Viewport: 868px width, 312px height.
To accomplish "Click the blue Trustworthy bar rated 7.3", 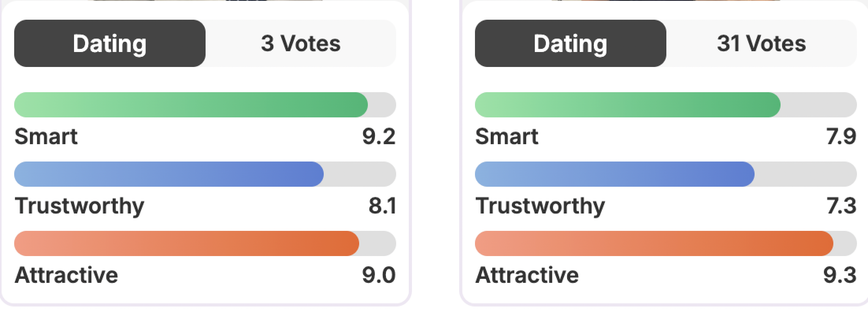I will (x=614, y=174).
